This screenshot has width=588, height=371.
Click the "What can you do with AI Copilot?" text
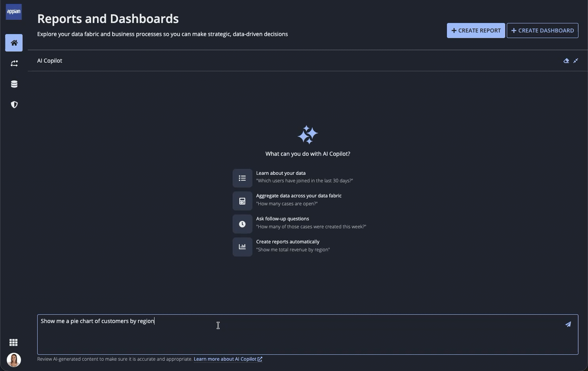point(308,154)
